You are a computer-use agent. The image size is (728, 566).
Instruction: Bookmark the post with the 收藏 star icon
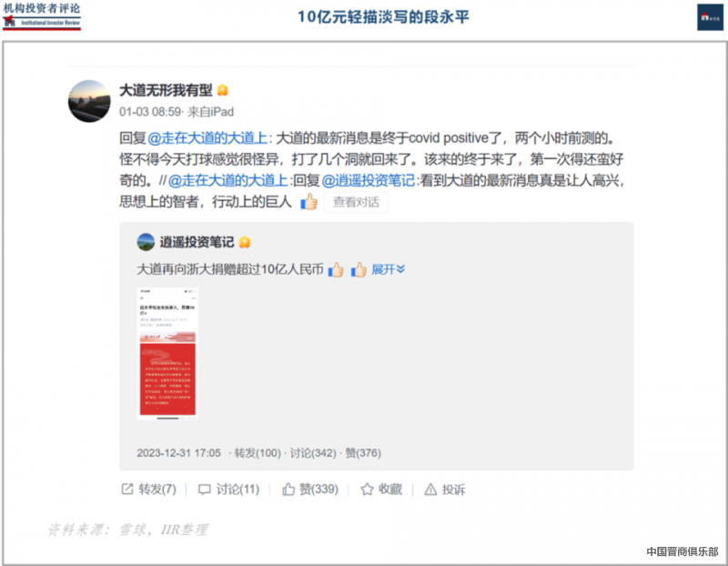[x=367, y=489]
